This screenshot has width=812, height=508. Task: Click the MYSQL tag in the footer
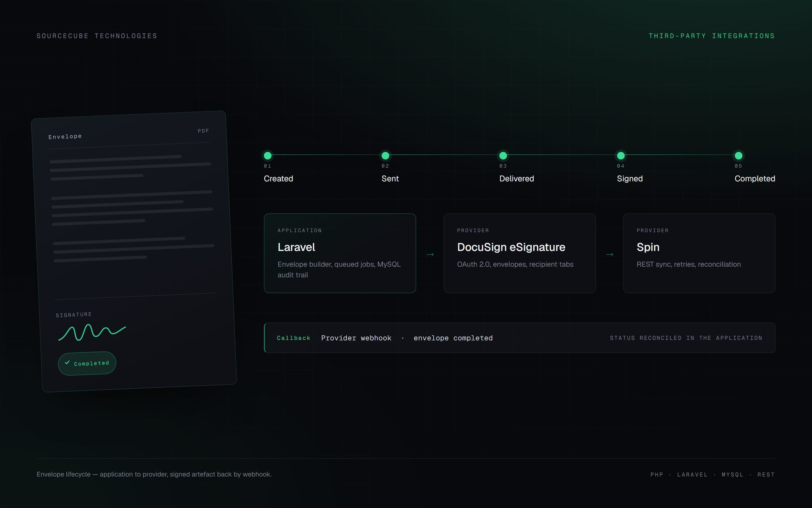point(733,475)
